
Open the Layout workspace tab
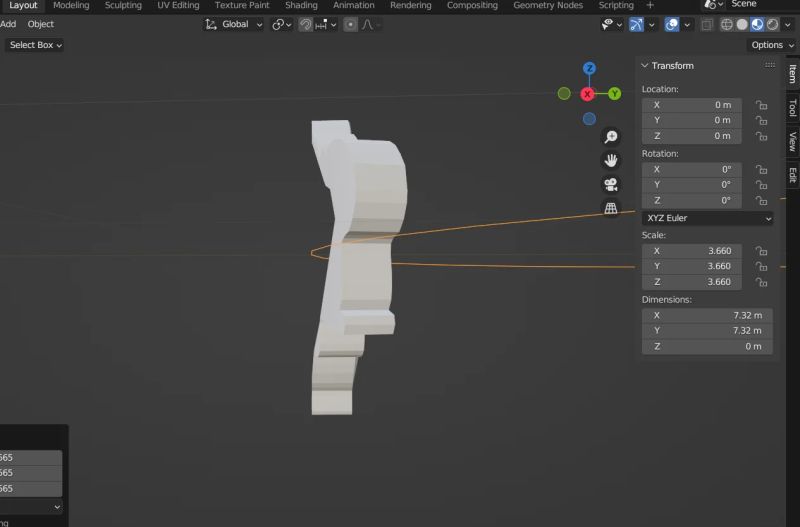tap(23, 6)
